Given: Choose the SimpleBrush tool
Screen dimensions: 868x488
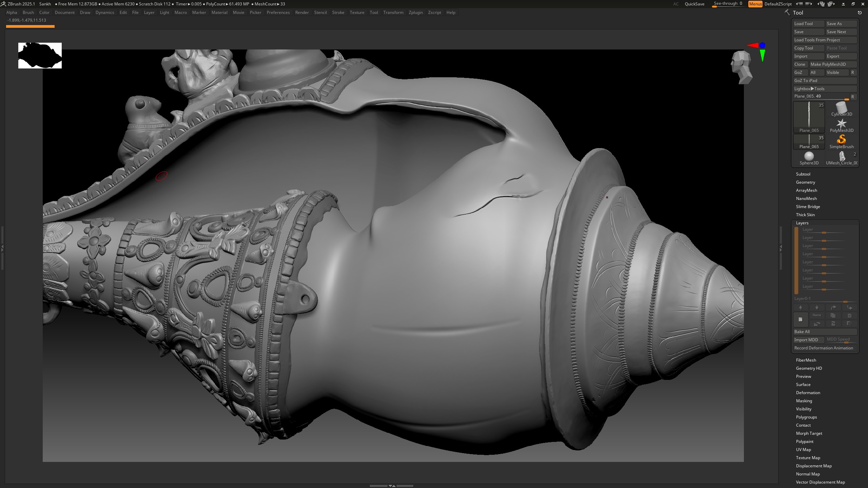Looking at the screenshot, I should [x=842, y=141].
